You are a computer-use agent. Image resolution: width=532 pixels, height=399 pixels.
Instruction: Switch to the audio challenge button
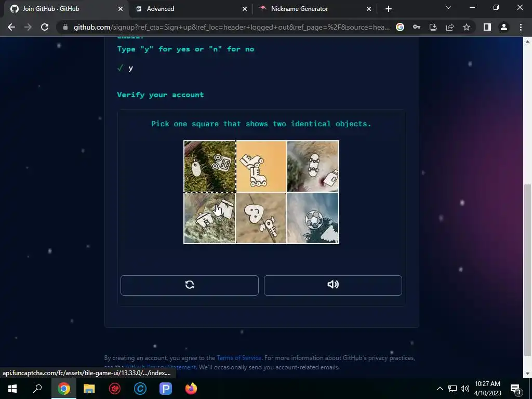[333, 285]
